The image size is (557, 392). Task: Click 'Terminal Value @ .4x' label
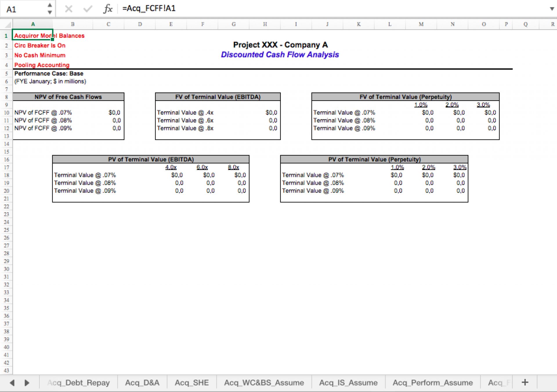click(185, 112)
